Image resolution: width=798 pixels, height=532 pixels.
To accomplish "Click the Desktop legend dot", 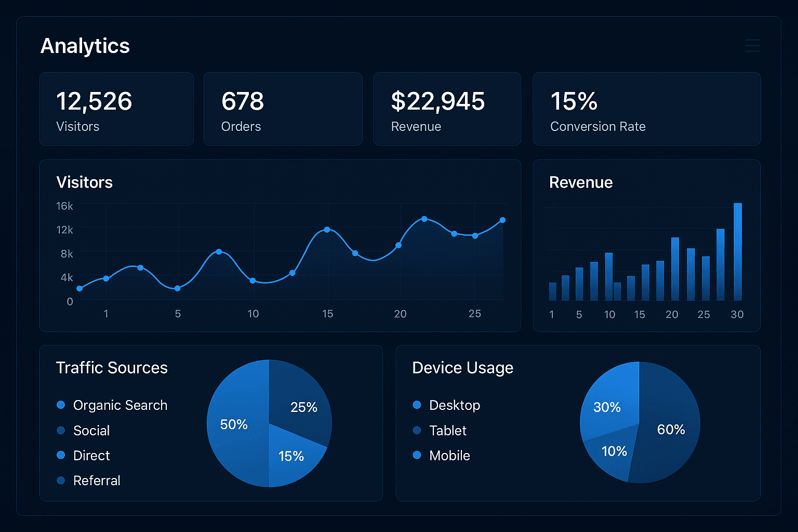I will [417, 405].
